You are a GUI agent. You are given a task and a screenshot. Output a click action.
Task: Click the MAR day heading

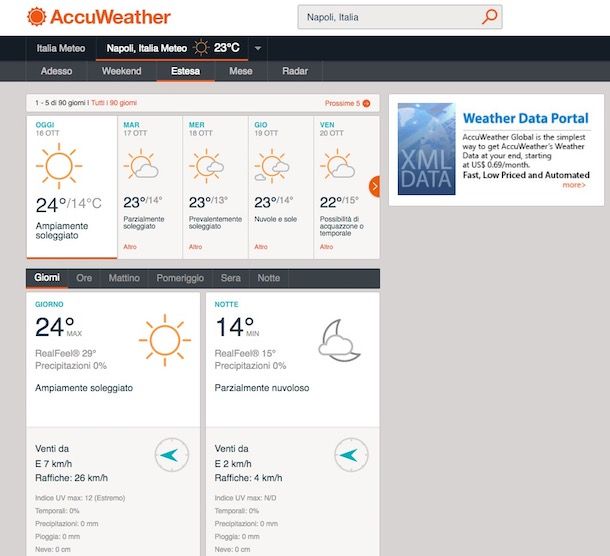click(x=131, y=125)
